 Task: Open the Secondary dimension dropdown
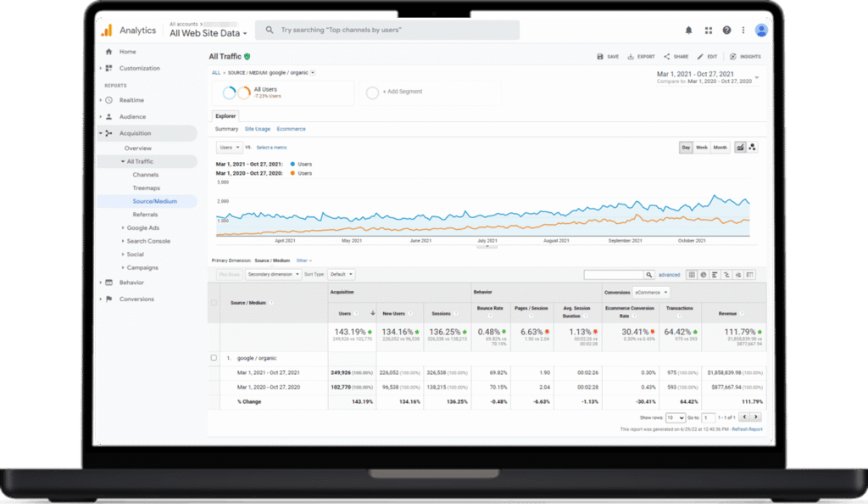click(274, 275)
